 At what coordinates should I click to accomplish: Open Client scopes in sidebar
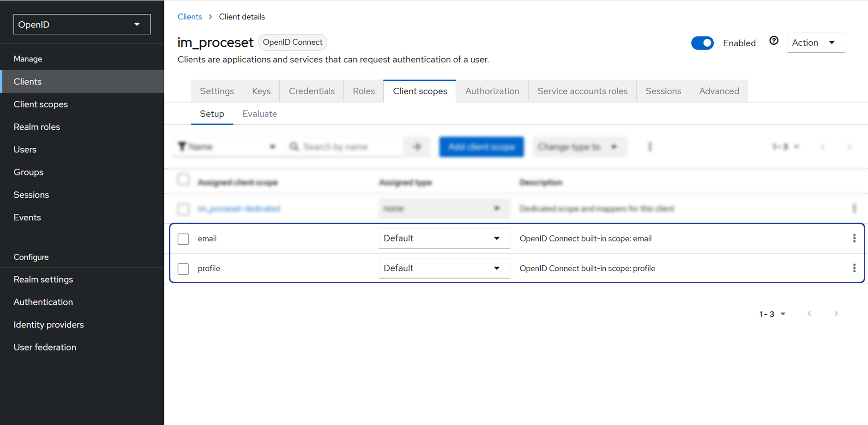click(x=82, y=104)
